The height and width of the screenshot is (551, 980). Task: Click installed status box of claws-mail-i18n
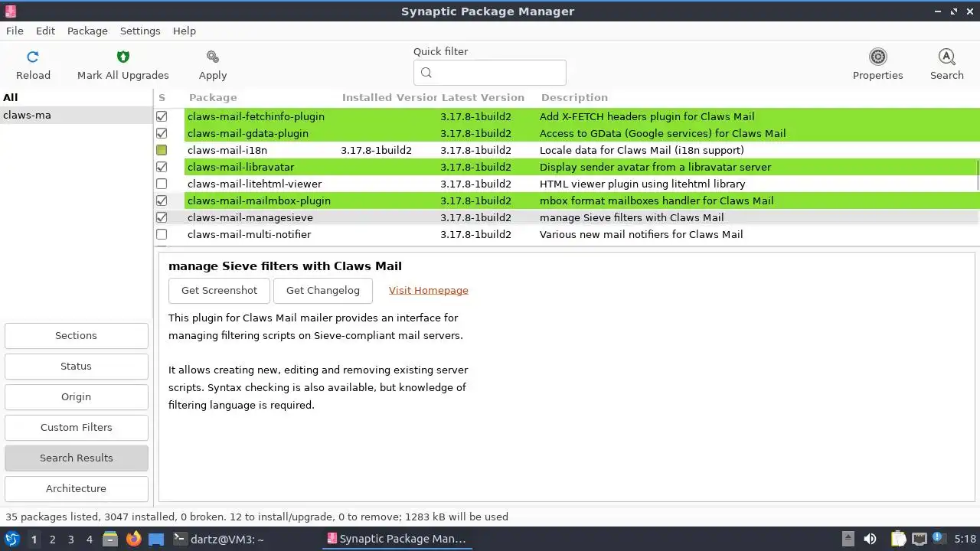click(162, 150)
